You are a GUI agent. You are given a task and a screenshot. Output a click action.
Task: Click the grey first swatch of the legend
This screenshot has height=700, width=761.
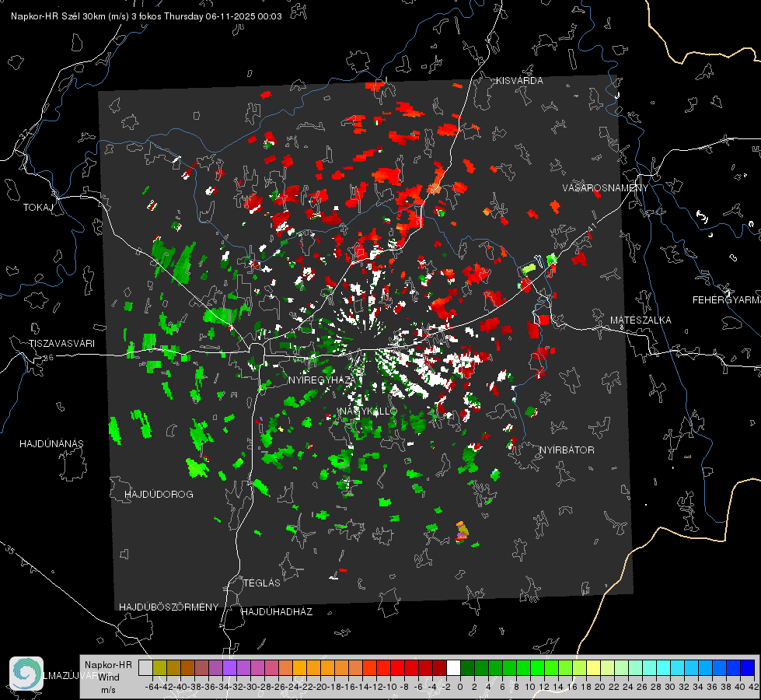pos(145,667)
